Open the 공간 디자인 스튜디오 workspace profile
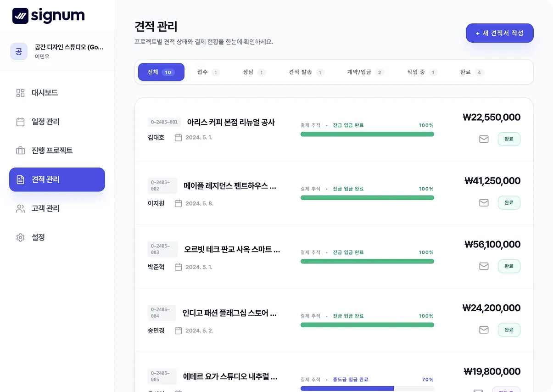553x392 pixels. [57, 51]
